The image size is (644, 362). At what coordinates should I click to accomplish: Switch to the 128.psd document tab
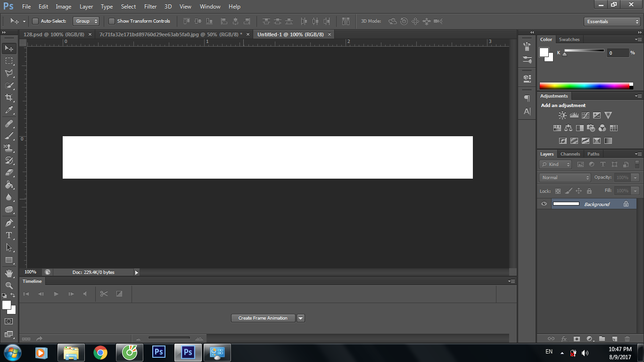(x=53, y=34)
